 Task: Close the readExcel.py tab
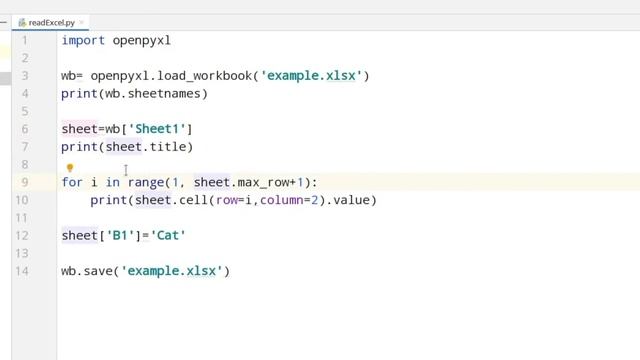pos(82,22)
